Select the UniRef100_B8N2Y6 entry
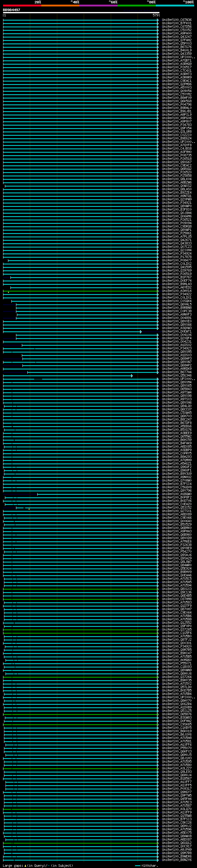This screenshot has height=868, width=197. tap(177, 860)
